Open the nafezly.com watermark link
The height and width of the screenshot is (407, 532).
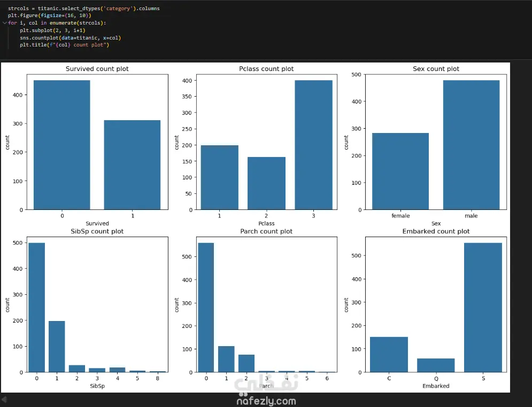pyautogui.click(x=266, y=401)
